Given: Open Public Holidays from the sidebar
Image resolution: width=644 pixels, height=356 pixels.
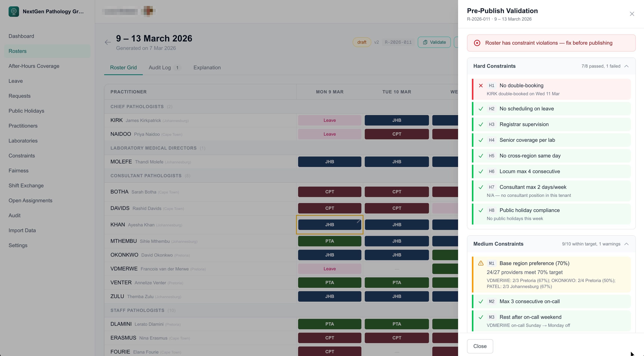Looking at the screenshot, I should (26, 111).
